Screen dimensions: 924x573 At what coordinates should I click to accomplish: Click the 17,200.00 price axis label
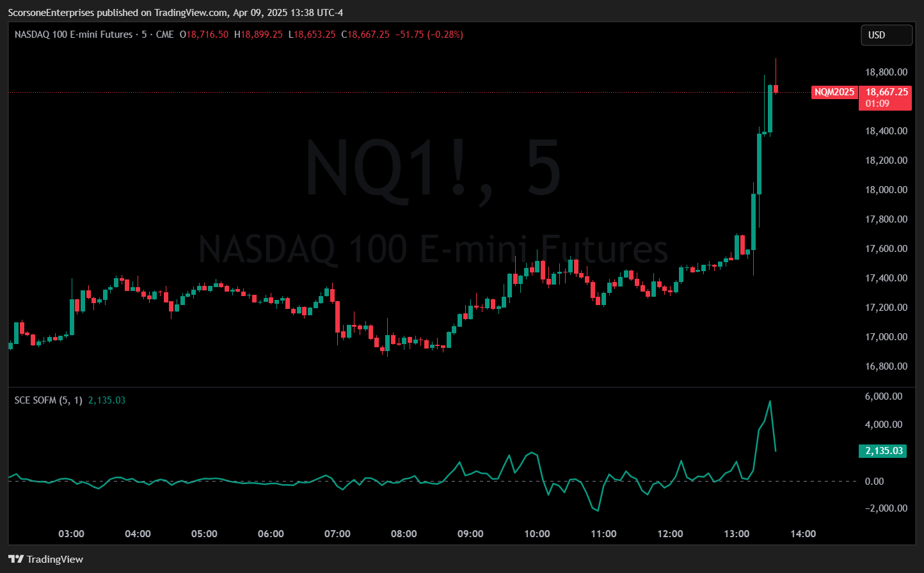click(x=886, y=308)
